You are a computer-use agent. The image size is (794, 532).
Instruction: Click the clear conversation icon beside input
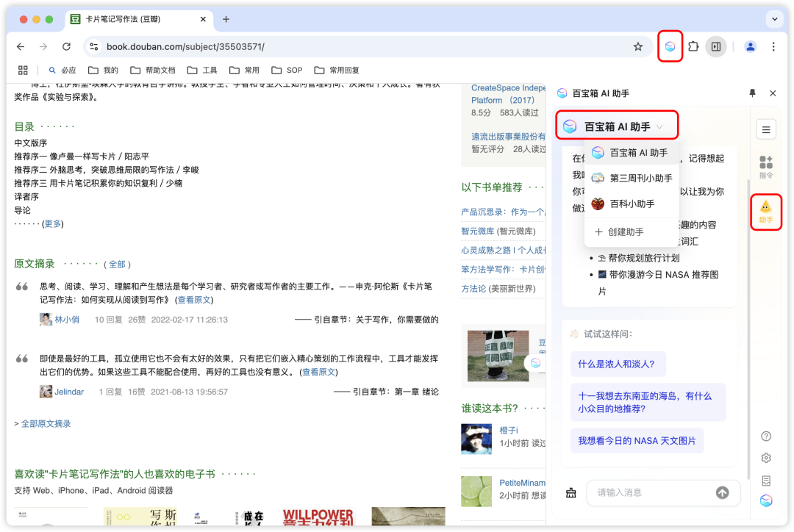click(571, 493)
